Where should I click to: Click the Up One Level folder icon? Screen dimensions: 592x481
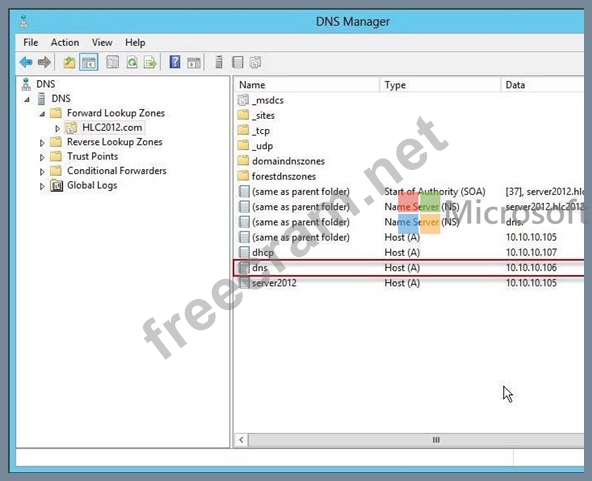click(x=69, y=62)
